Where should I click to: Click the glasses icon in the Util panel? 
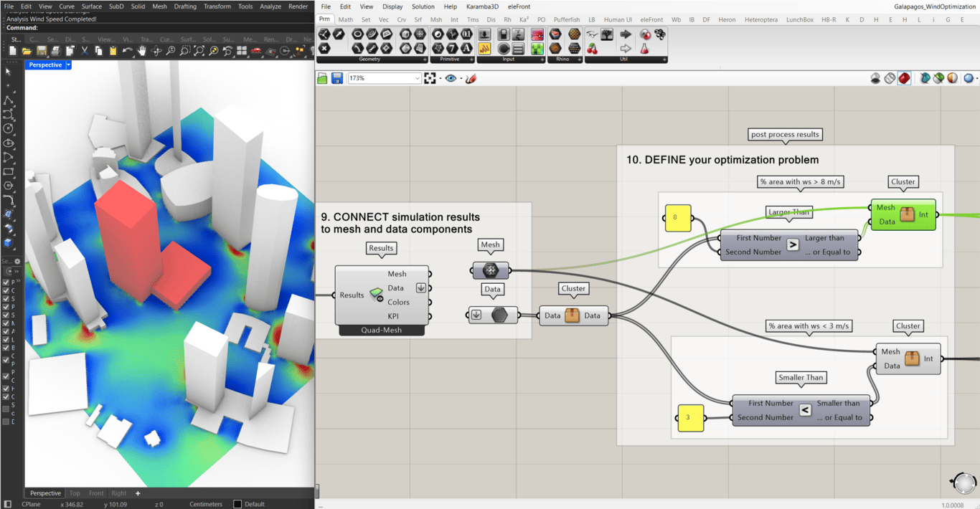(x=592, y=34)
